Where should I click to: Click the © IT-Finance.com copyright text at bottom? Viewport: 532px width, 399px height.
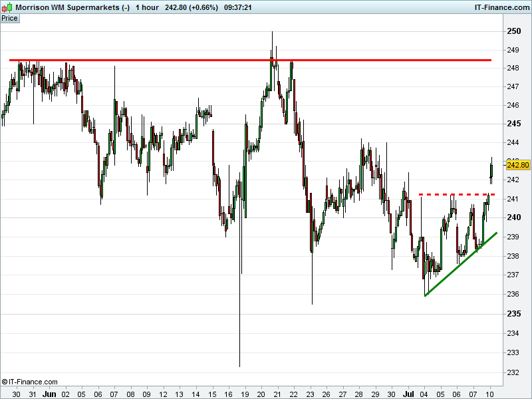tap(29, 382)
